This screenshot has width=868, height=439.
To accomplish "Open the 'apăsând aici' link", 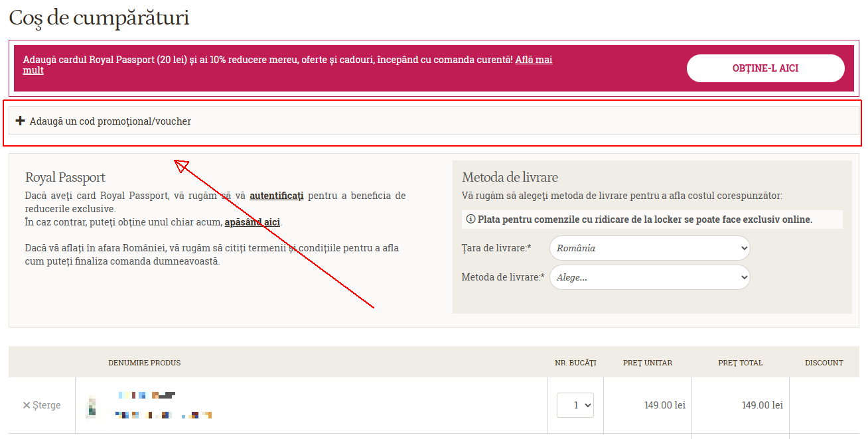I will (252, 222).
